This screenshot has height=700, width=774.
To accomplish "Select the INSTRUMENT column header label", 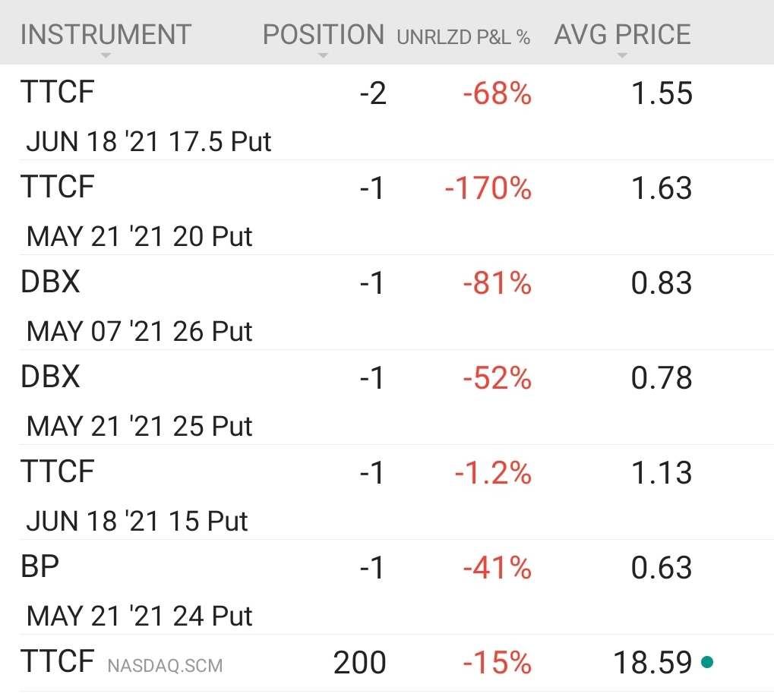I will 106,34.
